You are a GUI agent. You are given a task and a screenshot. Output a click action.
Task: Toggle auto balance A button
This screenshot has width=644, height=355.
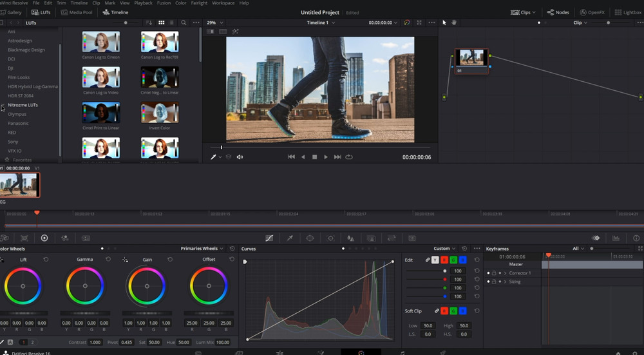(x=10, y=342)
